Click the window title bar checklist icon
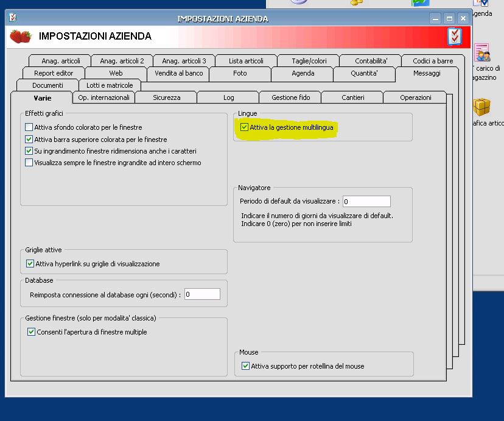 [x=13, y=18]
